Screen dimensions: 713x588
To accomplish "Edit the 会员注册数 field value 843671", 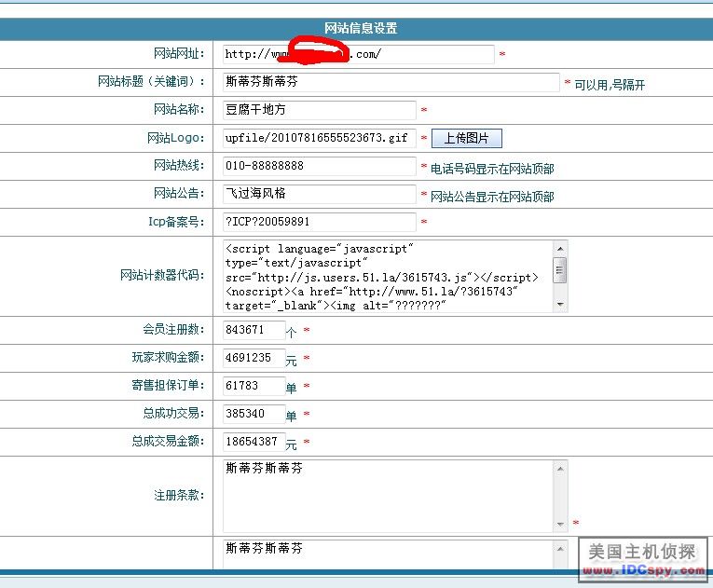I will pyautogui.click(x=254, y=330).
